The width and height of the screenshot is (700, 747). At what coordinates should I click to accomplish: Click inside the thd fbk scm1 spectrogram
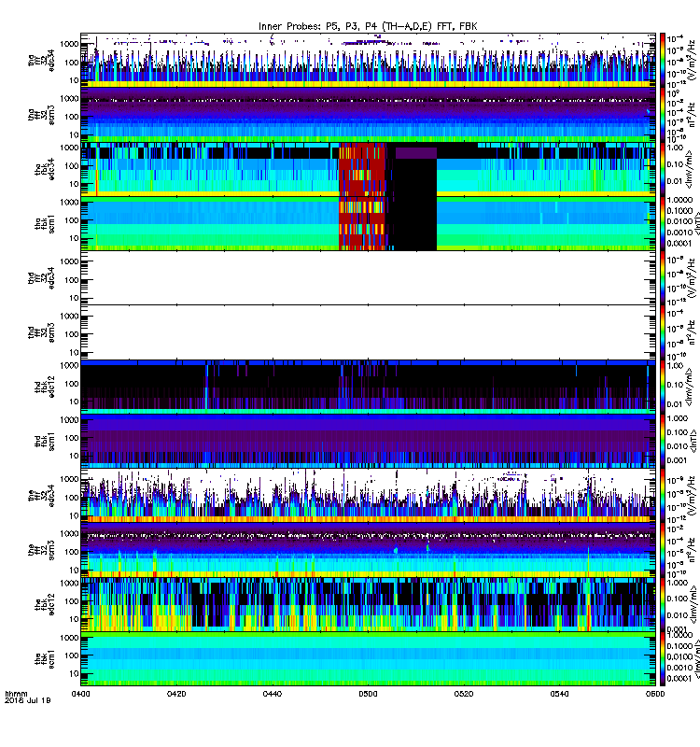[368, 441]
